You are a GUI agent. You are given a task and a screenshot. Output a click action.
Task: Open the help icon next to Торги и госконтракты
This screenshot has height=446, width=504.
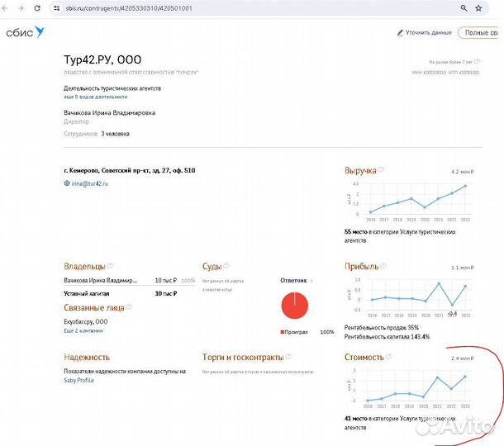click(288, 356)
